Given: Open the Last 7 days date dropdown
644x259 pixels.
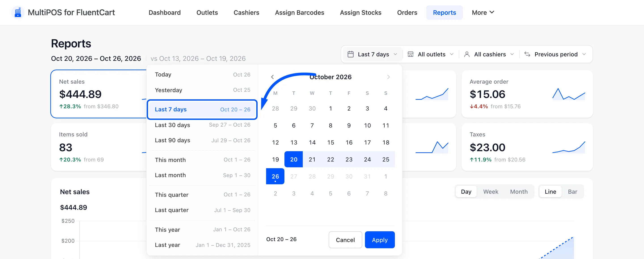Looking at the screenshot, I should click(x=372, y=54).
